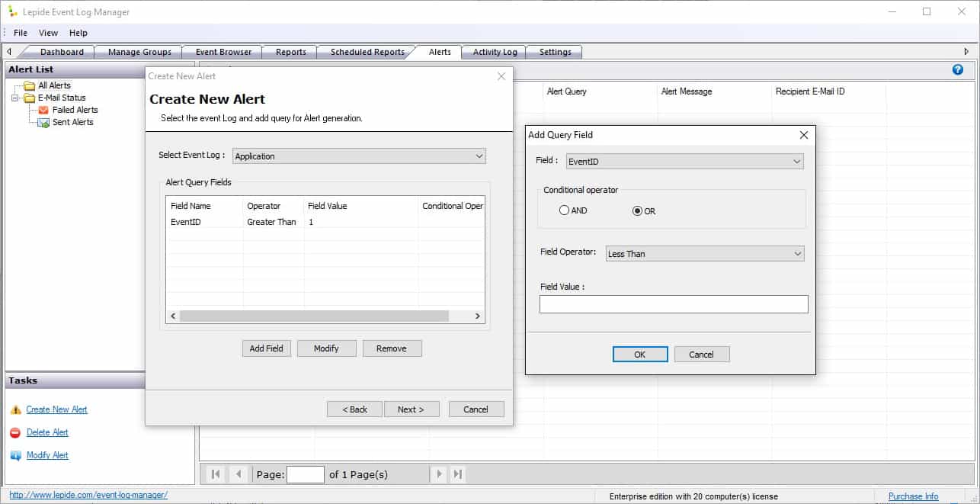Go to previous page in pager

pos(239,474)
